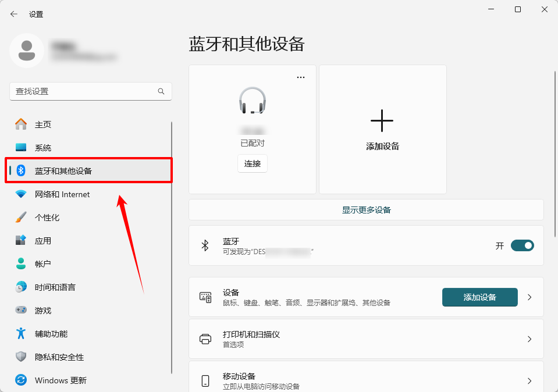
Task: Click the 时间和语言 globe clock icon
Action: click(x=21, y=287)
